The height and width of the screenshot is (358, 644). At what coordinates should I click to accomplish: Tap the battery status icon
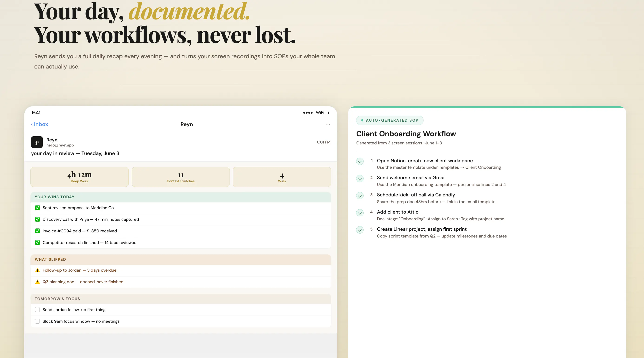coord(328,113)
